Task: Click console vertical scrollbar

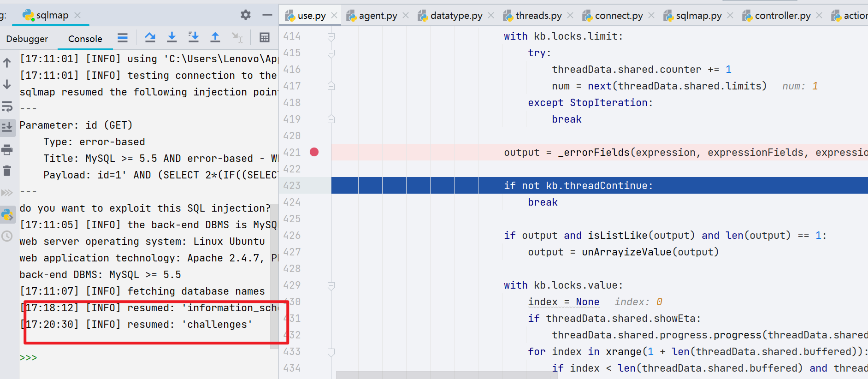Action: pyautogui.click(x=274, y=277)
